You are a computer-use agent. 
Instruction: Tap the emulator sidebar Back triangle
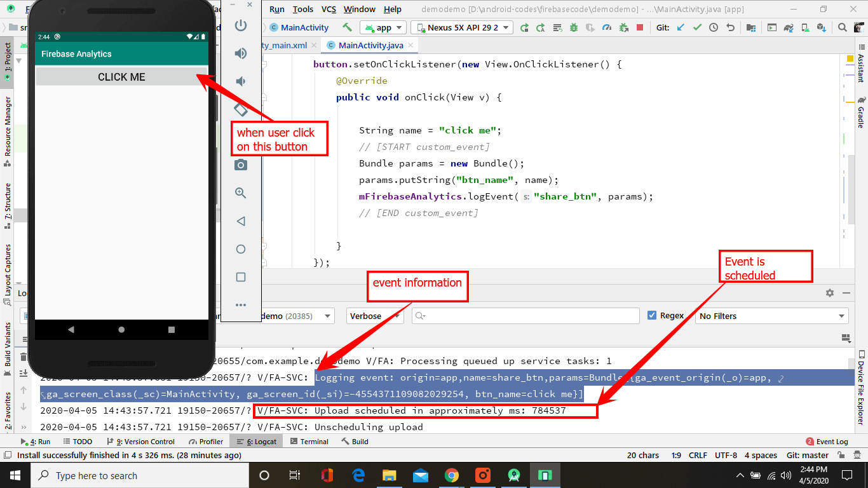(241, 221)
